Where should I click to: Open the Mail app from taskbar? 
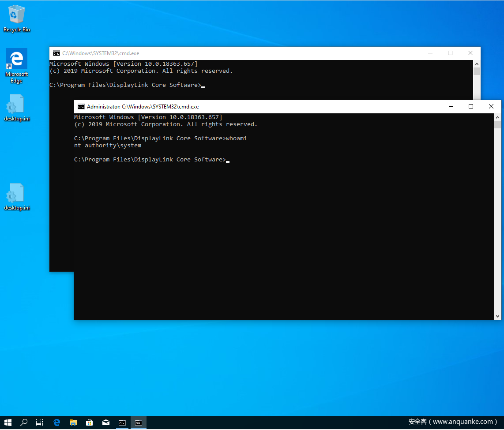[106, 422]
